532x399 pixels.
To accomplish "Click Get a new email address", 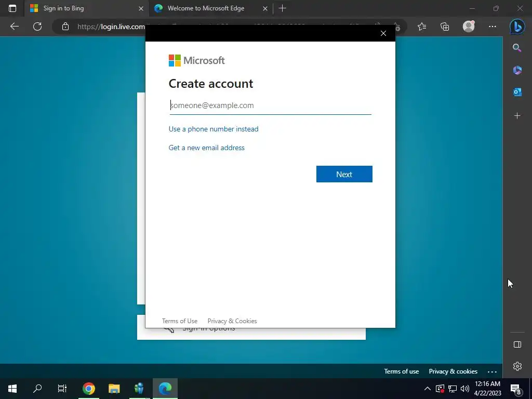I will point(207,148).
